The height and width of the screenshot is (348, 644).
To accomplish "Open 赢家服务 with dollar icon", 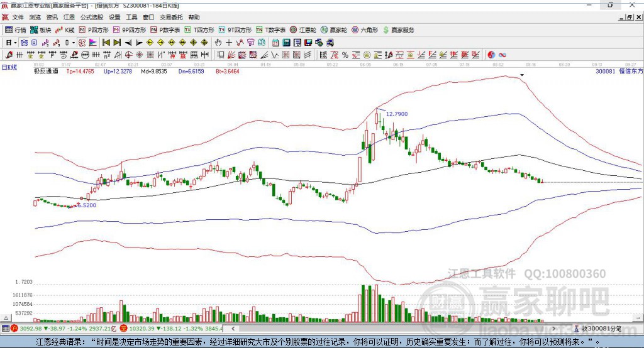I will tap(398, 30).
